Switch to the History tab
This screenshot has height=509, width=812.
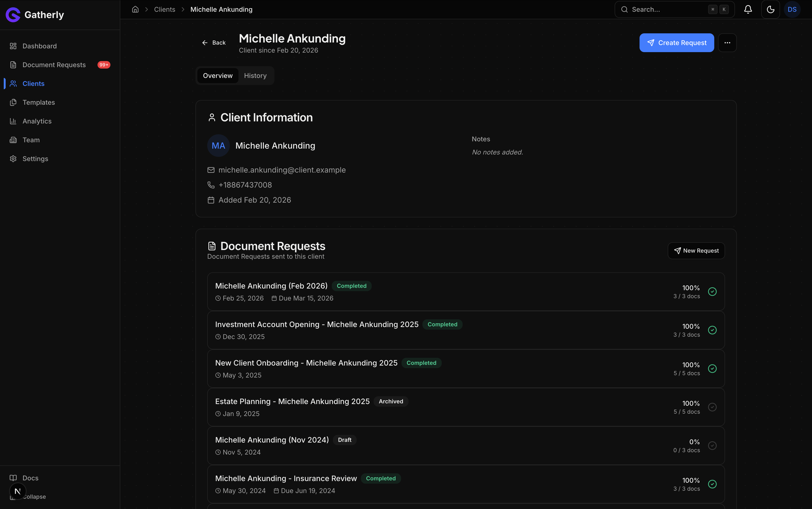pyautogui.click(x=255, y=76)
